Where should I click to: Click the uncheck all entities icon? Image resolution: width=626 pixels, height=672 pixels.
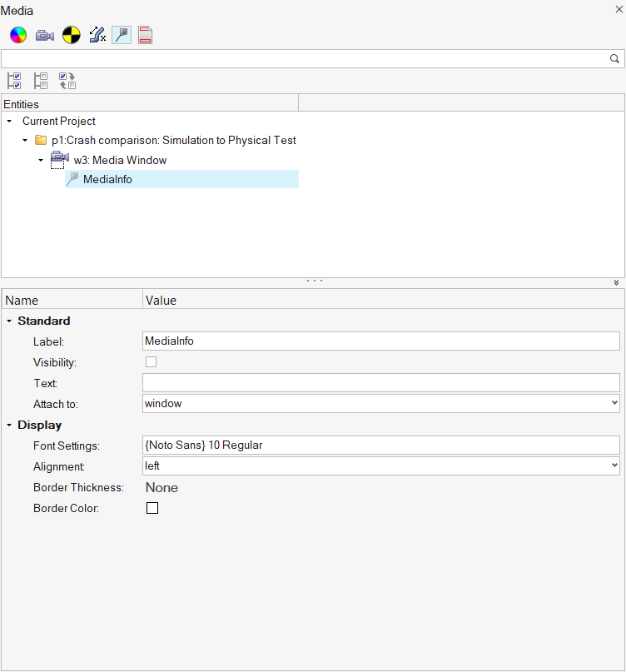[x=41, y=81]
